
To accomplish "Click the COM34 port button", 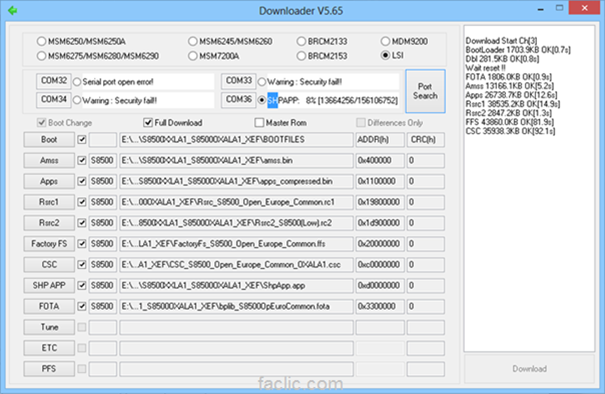I will (54, 100).
